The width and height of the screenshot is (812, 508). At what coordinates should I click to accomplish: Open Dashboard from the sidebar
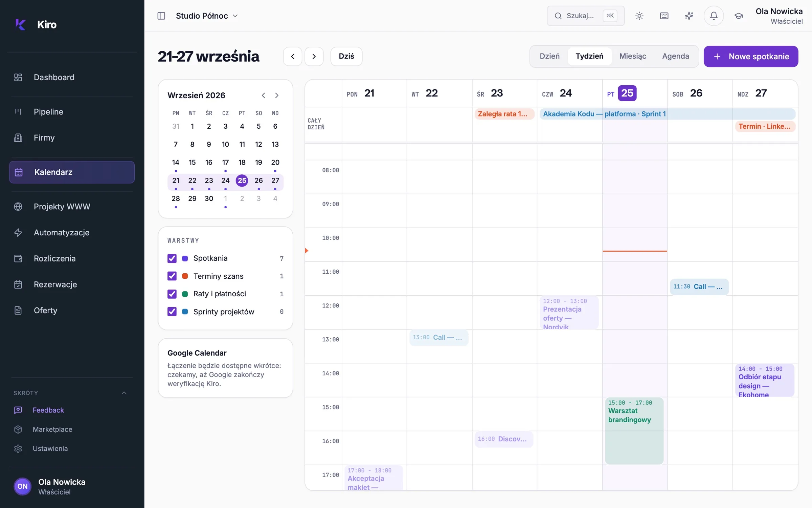pos(72,77)
